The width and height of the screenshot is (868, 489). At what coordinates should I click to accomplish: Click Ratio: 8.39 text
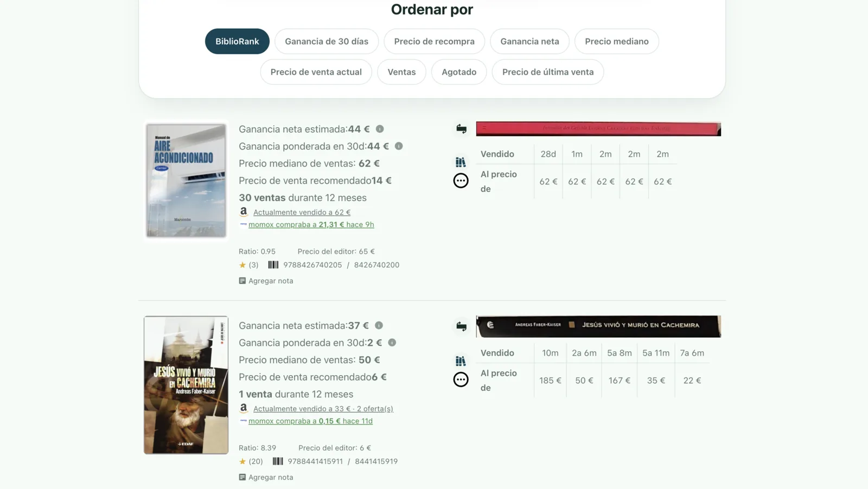(258, 448)
